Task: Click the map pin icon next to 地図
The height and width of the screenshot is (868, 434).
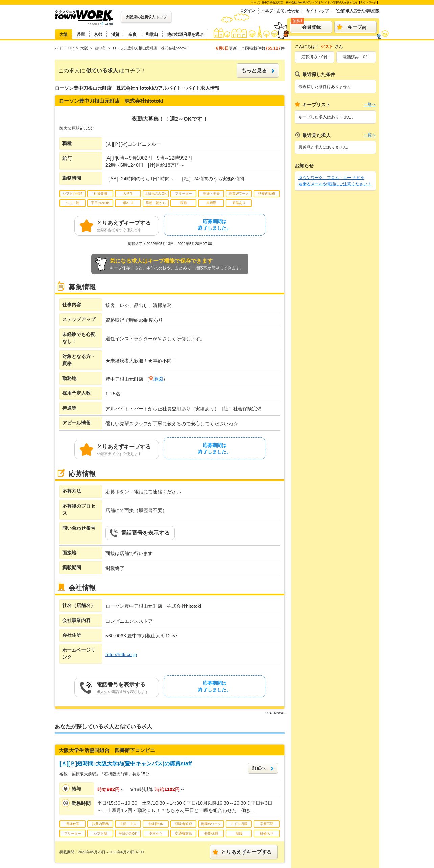Action: point(151,379)
